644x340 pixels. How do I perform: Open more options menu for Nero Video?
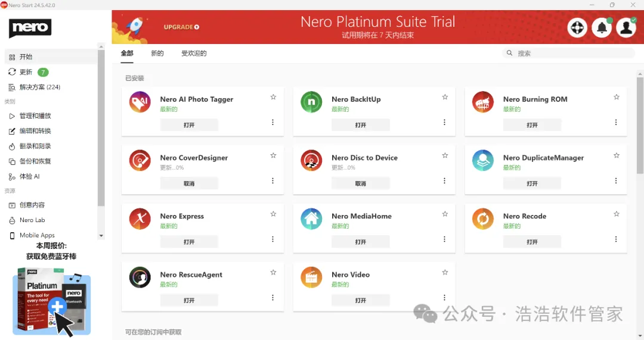(x=444, y=297)
